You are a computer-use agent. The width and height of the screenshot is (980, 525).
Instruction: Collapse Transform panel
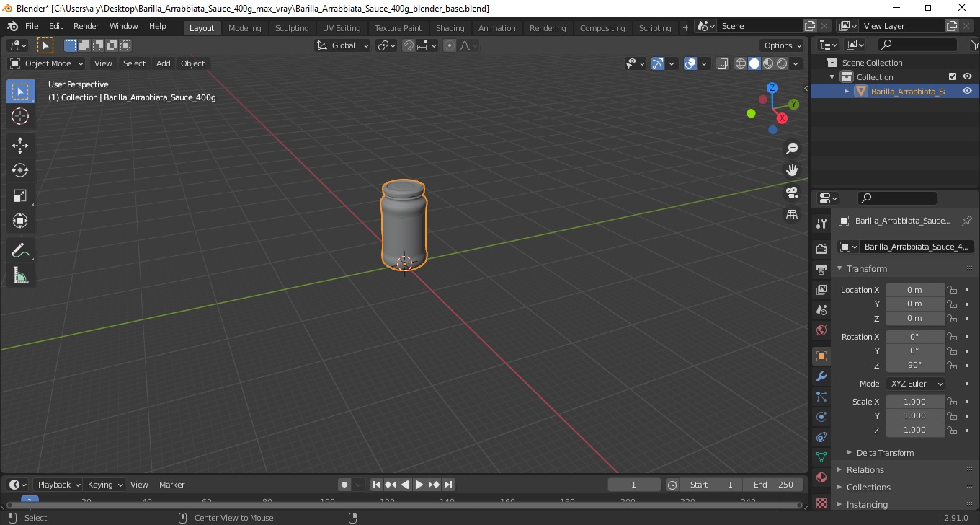(x=867, y=268)
